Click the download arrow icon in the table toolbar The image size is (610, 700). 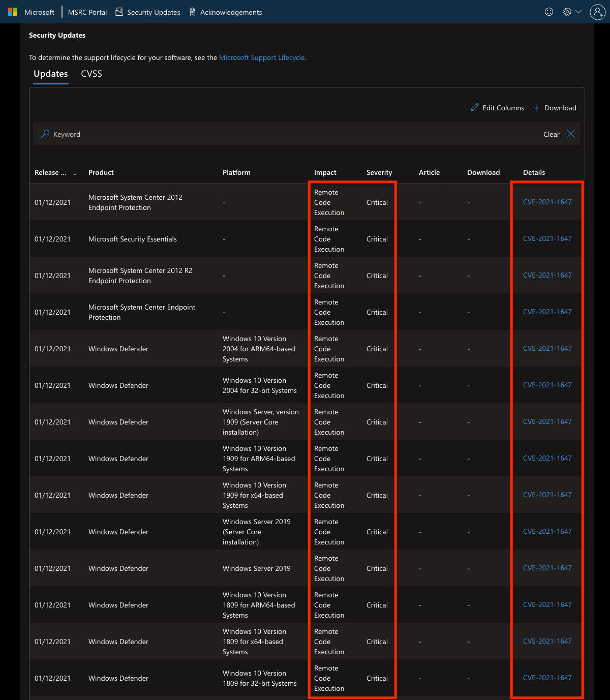536,107
